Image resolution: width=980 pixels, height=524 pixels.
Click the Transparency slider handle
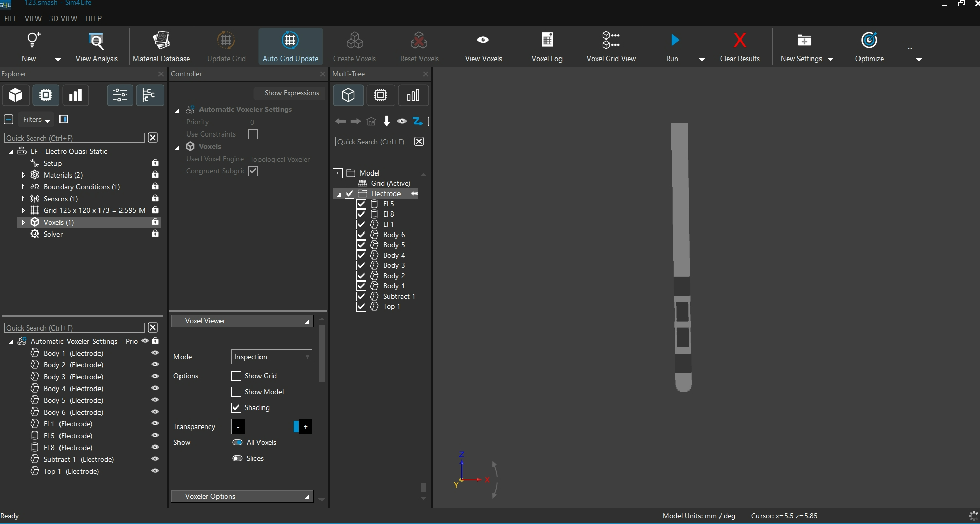(296, 426)
